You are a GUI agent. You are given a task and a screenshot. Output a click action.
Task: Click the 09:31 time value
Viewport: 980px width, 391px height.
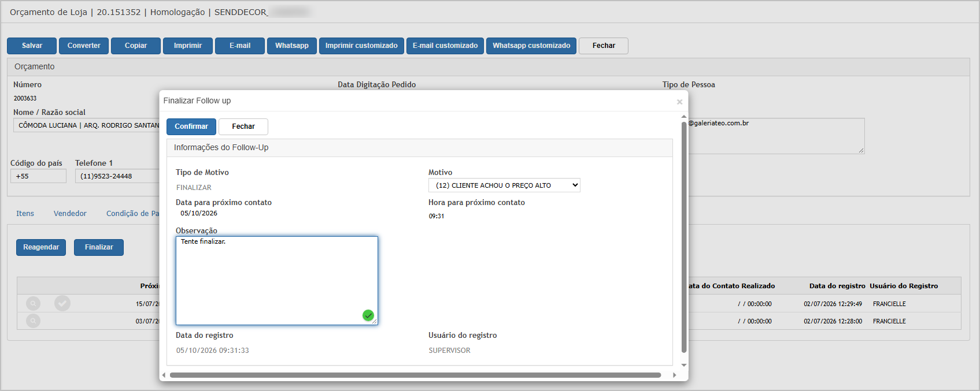[437, 216]
